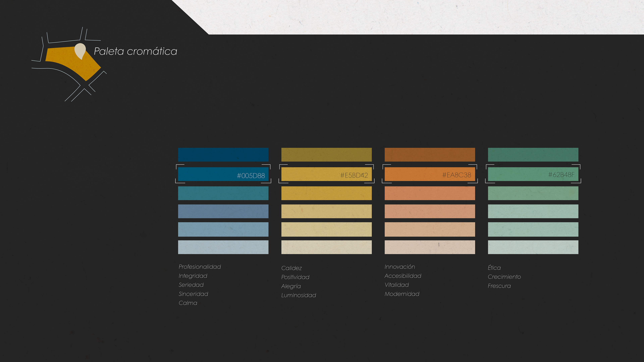Image resolution: width=644 pixels, height=362 pixels.
Task: Pick the fourth swatch in the blue column
Action: coord(223,211)
